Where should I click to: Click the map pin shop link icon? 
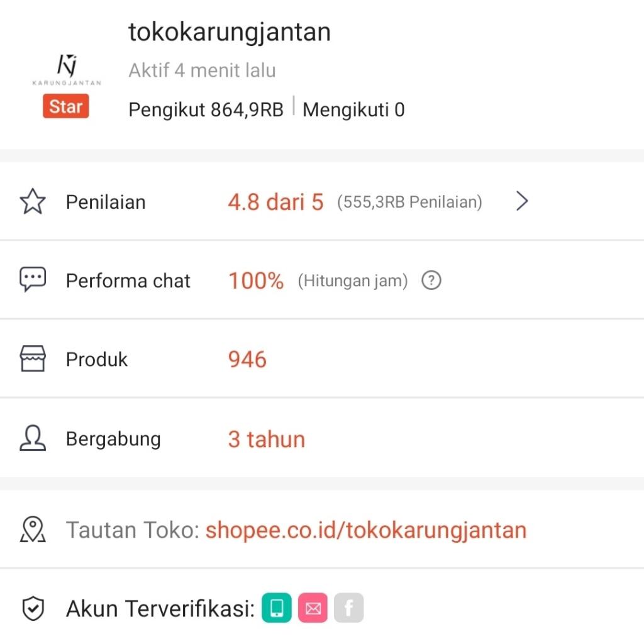(33, 530)
